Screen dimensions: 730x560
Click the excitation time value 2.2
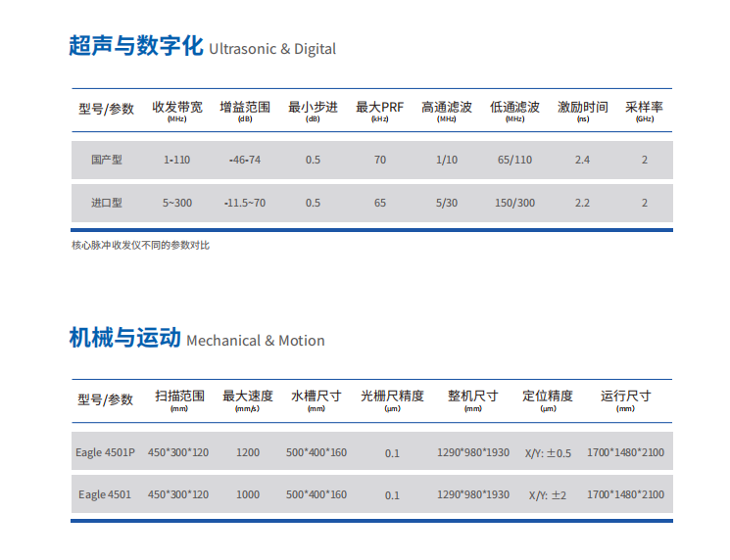coord(582,203)
